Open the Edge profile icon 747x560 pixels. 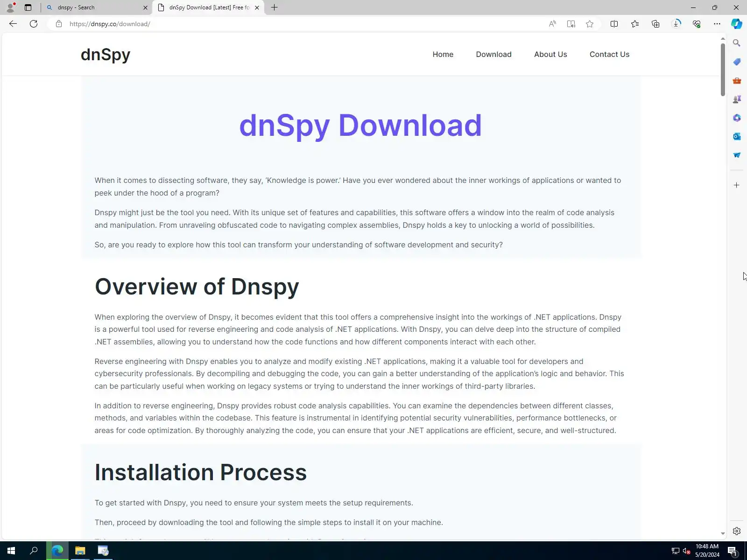tap(10, 7)
